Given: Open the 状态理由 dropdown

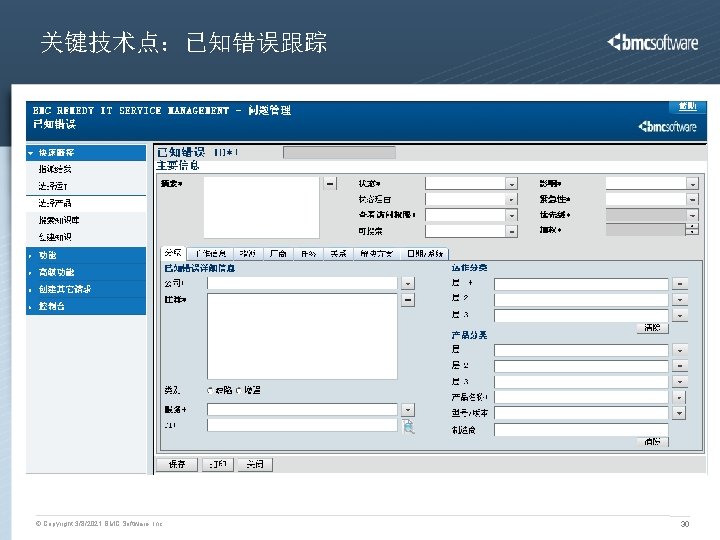Looking at the screenshot, I should point(512,199).
